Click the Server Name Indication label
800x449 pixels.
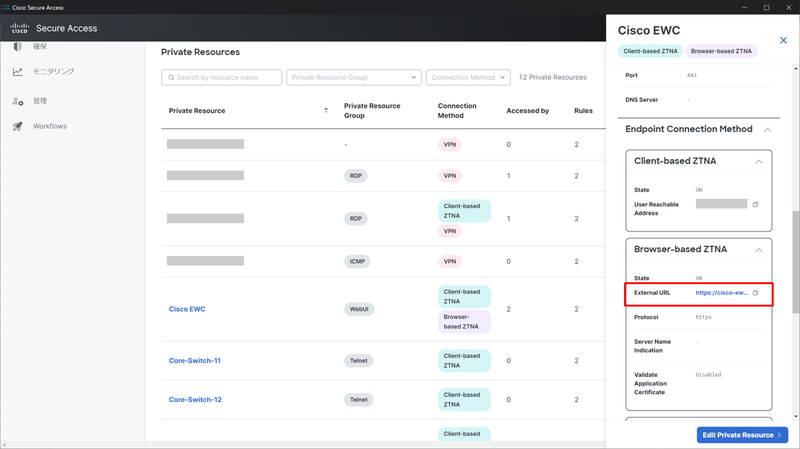[653, 346]
